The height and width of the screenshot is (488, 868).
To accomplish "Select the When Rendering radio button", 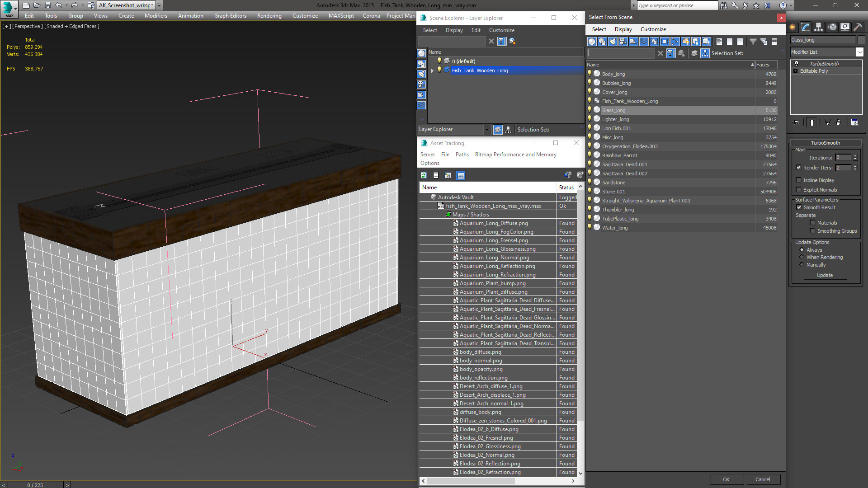I will click(802, 257).
